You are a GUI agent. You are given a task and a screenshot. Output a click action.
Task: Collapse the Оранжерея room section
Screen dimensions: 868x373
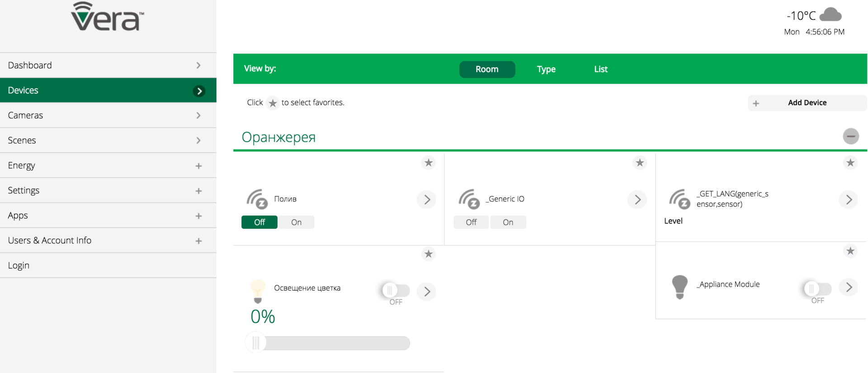point(851,136)
